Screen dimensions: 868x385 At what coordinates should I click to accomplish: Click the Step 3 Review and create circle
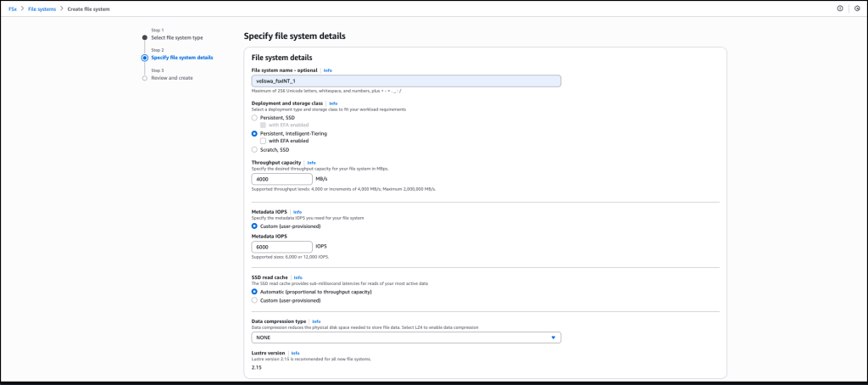(x=144, y=78)
